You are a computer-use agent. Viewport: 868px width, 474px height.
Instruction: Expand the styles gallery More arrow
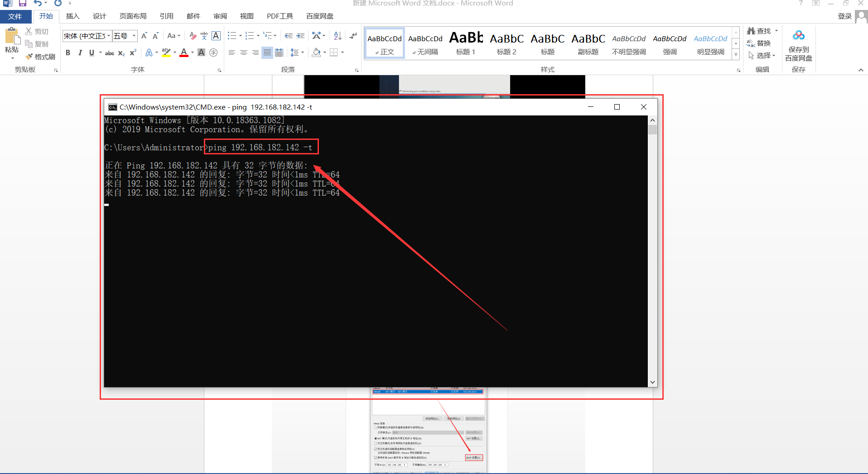click(736, 54)
